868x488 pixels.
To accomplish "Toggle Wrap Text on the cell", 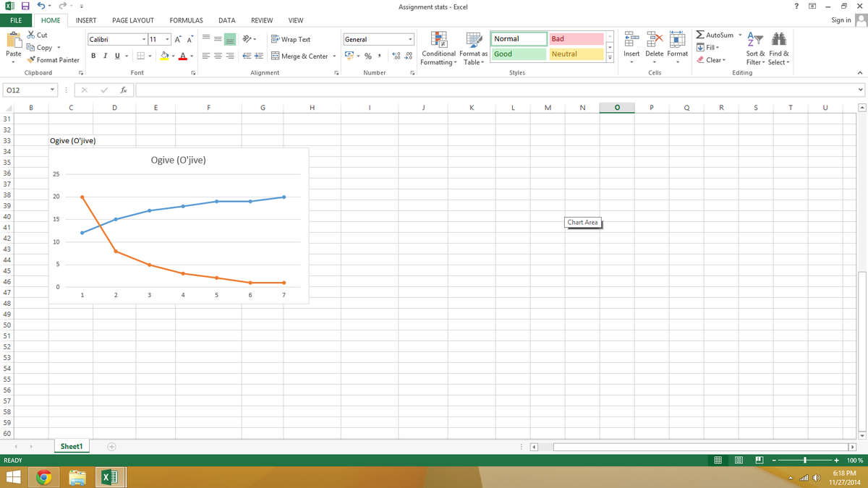I will tap(291, 39).
